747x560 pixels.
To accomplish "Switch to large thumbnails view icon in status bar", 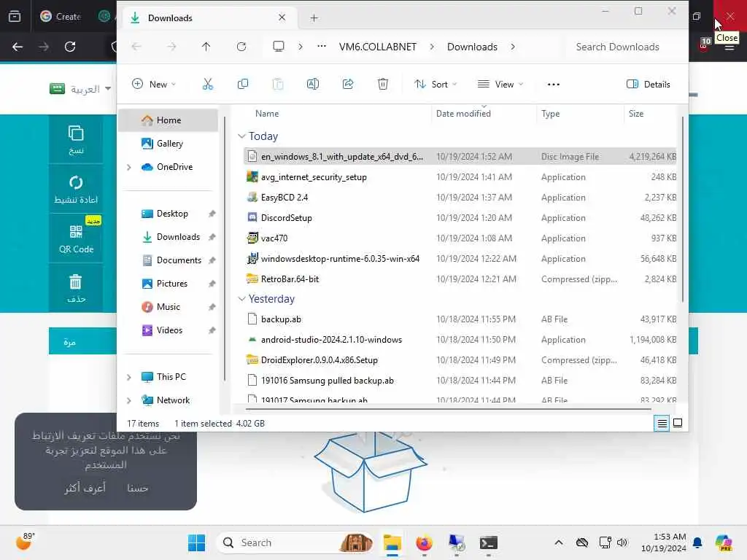I will [x=678, y=423].
